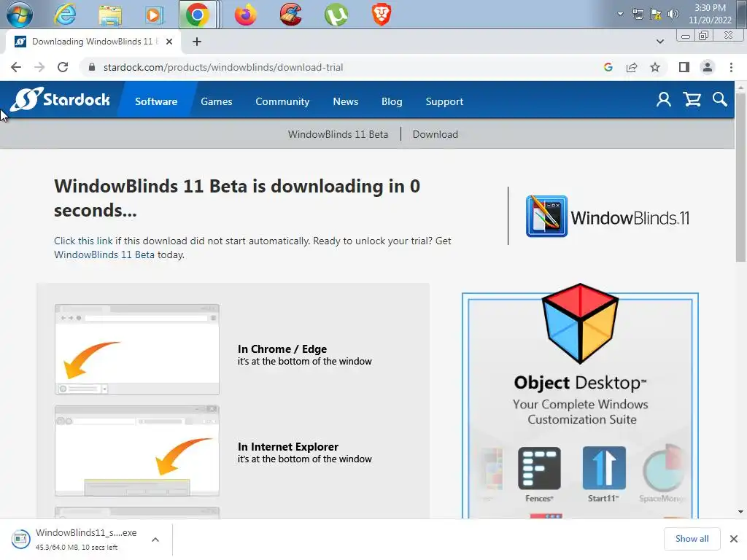747x560 pixels.
Task: Click the forward navigation arrow
Action: 39,67
